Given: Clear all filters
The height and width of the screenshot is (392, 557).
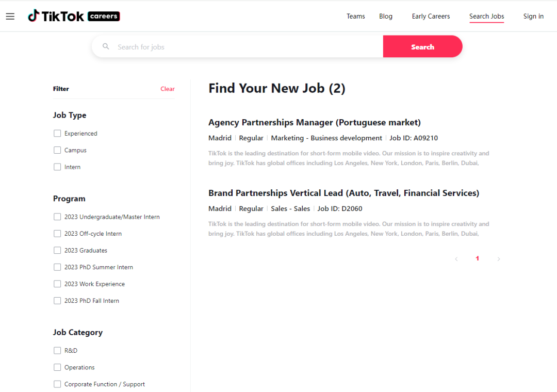Looking at the screenshot, I should pos(168,89).
